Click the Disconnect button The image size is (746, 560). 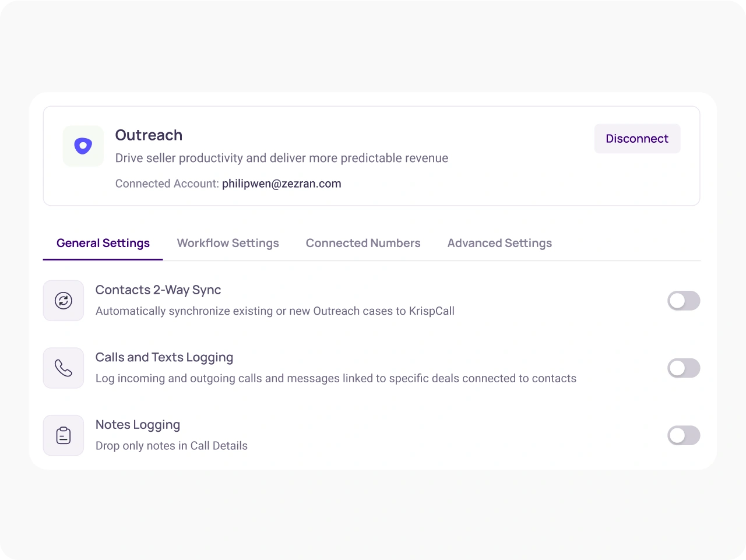637,139
